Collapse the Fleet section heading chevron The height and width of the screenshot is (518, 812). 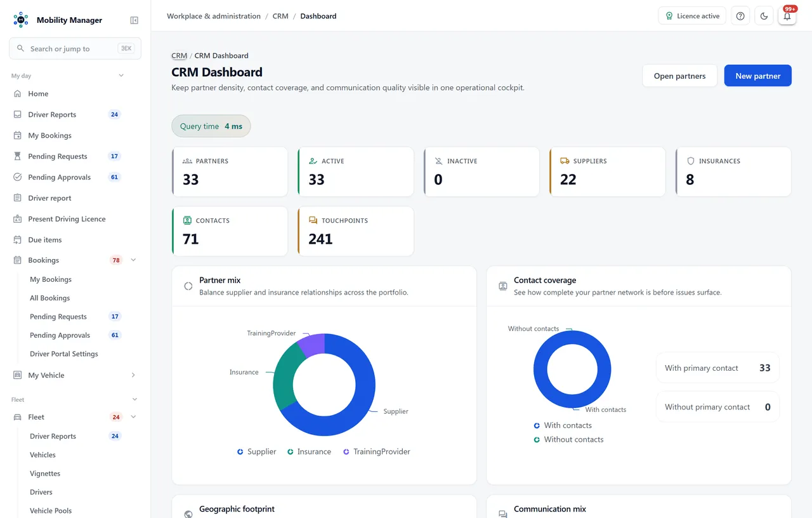click(x=134, y=399)
